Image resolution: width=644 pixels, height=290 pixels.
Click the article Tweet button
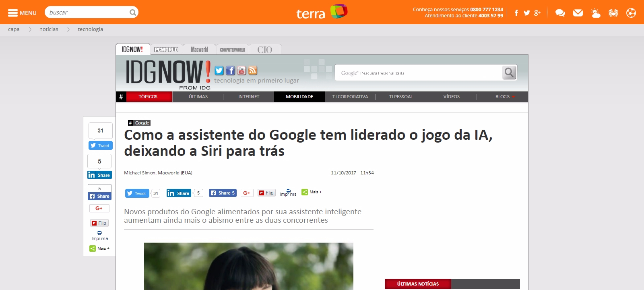pyautogui.click(x=137, y=193)
